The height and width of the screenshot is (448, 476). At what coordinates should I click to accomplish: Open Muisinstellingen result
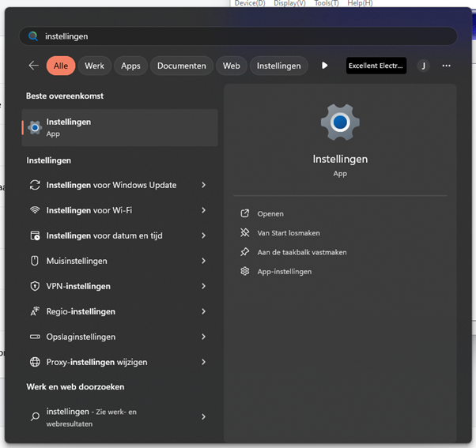(x=119, y=261)
